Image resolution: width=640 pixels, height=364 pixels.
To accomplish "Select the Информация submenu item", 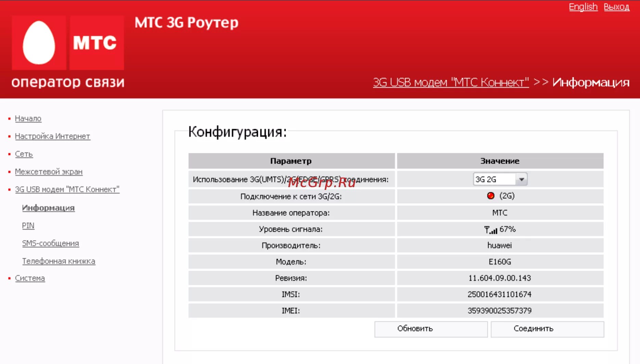I will coord(48,208).
